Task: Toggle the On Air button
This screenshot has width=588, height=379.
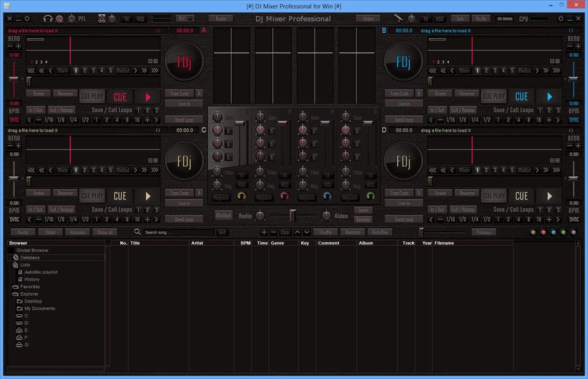Action: [481, 18]
